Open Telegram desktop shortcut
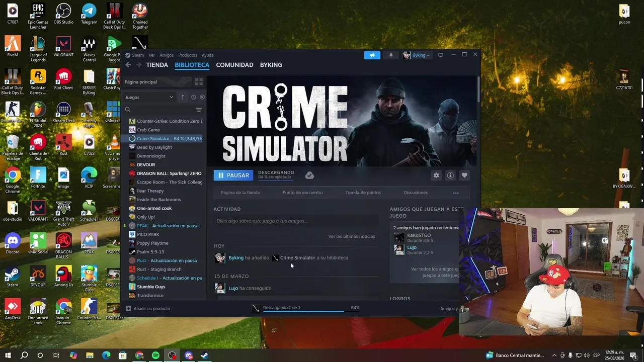The width and height of the screenshot is (644, 362). click(89, 14)
